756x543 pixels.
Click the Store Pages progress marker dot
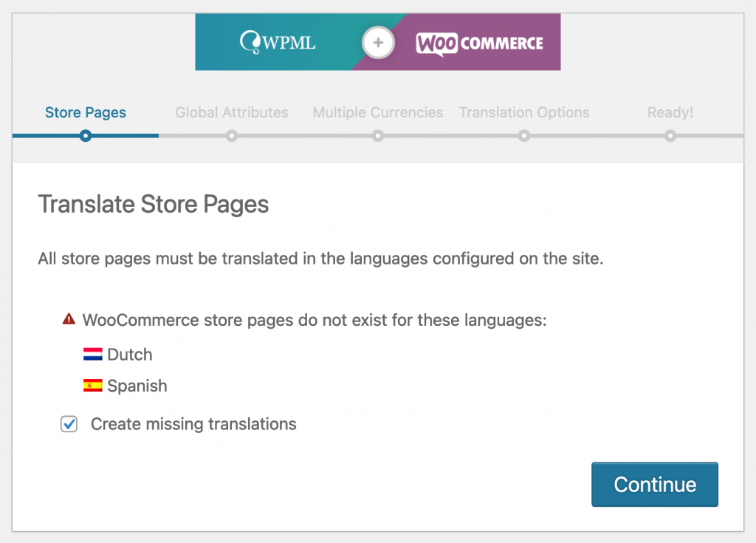pos(86,136)
